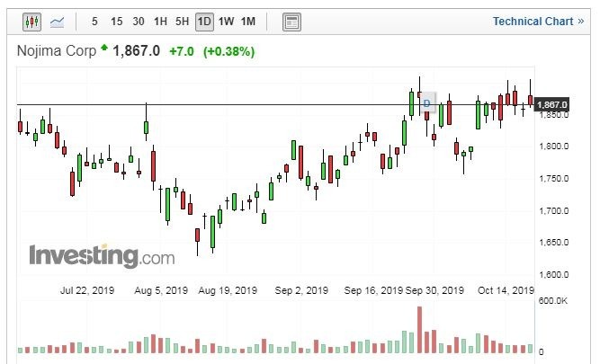Click the Jul 22, 2019 date label
This screenshot has height=364, width=600.
click(x=87, y=290)
